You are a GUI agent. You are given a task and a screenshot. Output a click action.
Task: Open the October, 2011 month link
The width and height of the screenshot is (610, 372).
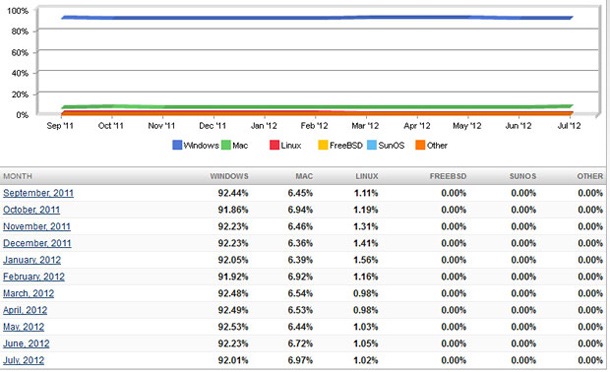coord(32,210)
